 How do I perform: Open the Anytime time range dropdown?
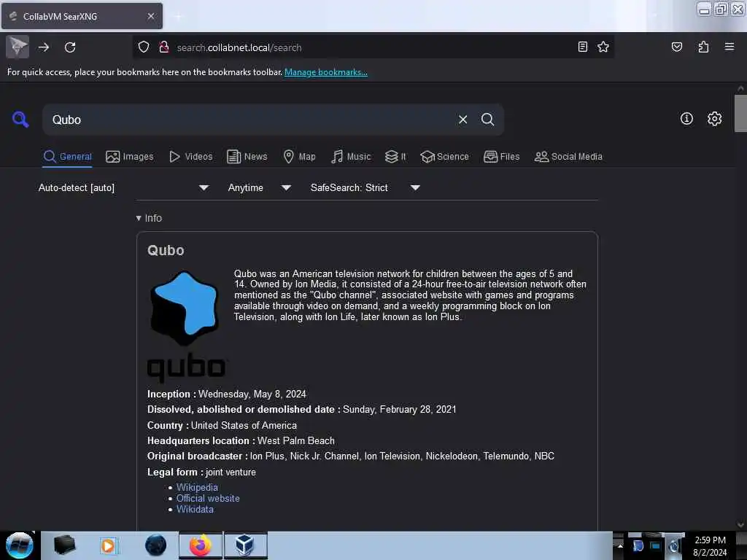[x=259, y=187]
